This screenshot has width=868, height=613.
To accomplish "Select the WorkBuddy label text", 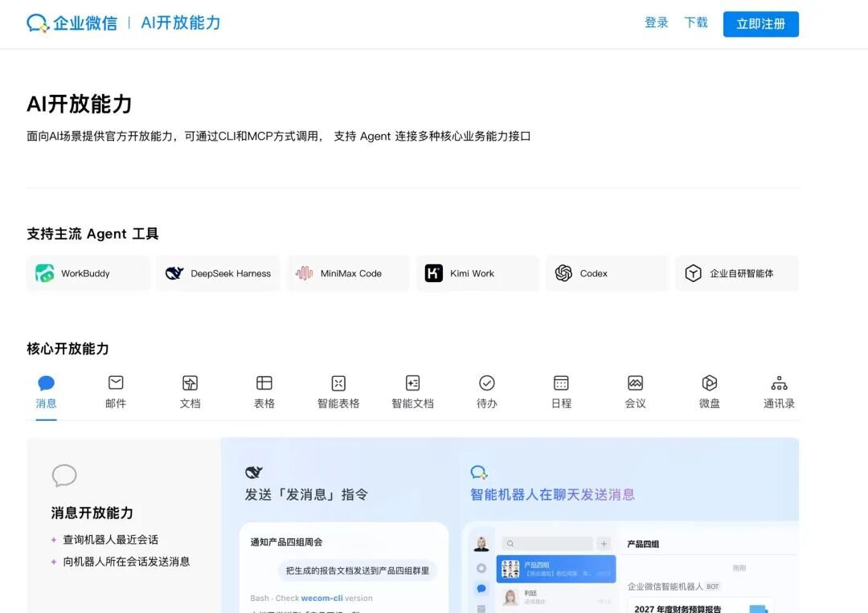I will click(x=85, y=273).
